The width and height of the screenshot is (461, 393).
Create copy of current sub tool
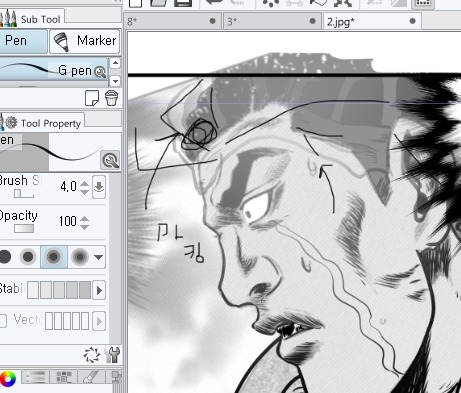[92, 98]
